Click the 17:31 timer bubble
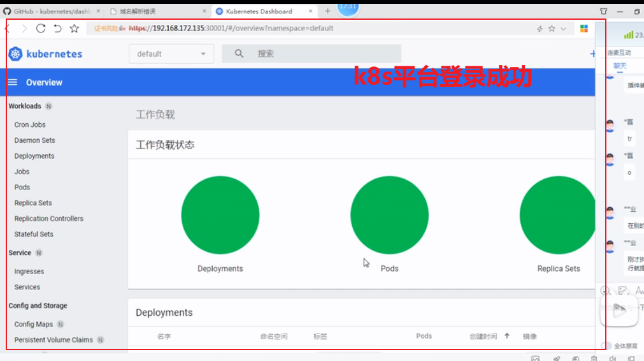The image size is (644, 361). (x=347, y=8)
